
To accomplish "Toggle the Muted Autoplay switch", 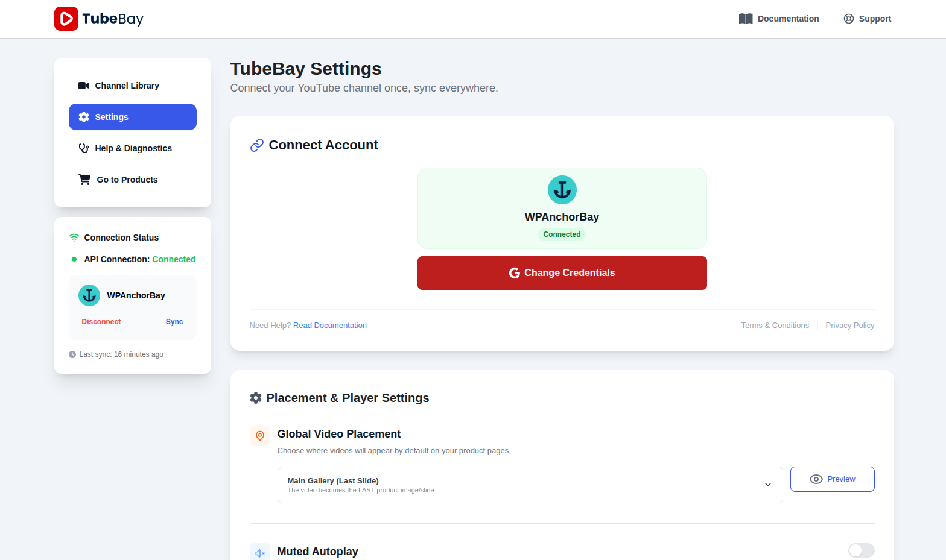I will pos(862,550).
